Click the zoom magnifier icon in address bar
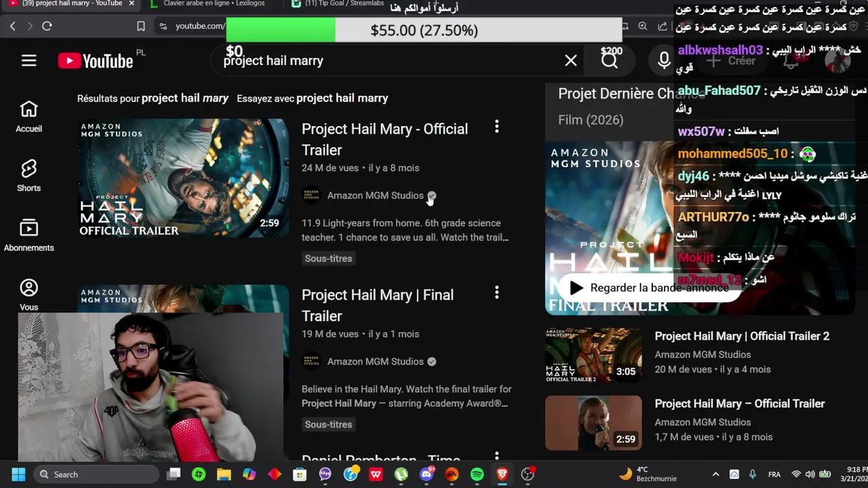 (643, 26)
